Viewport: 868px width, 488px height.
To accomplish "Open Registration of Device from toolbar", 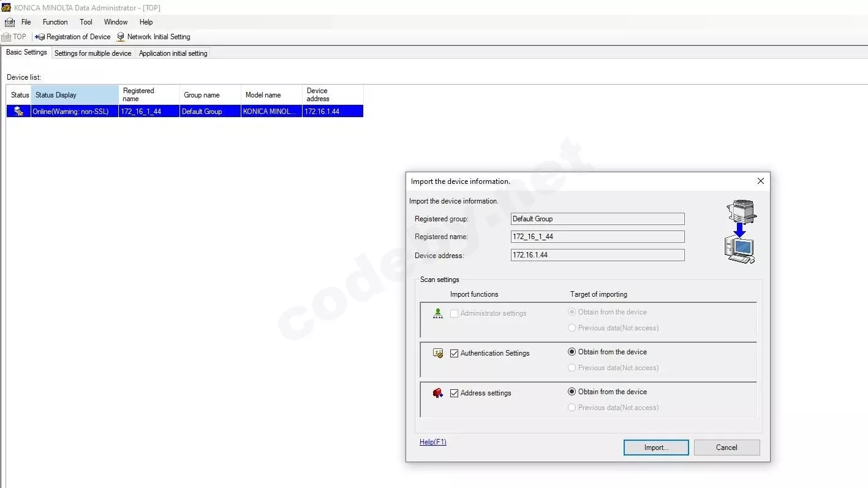I will click(x=73, y=37).
